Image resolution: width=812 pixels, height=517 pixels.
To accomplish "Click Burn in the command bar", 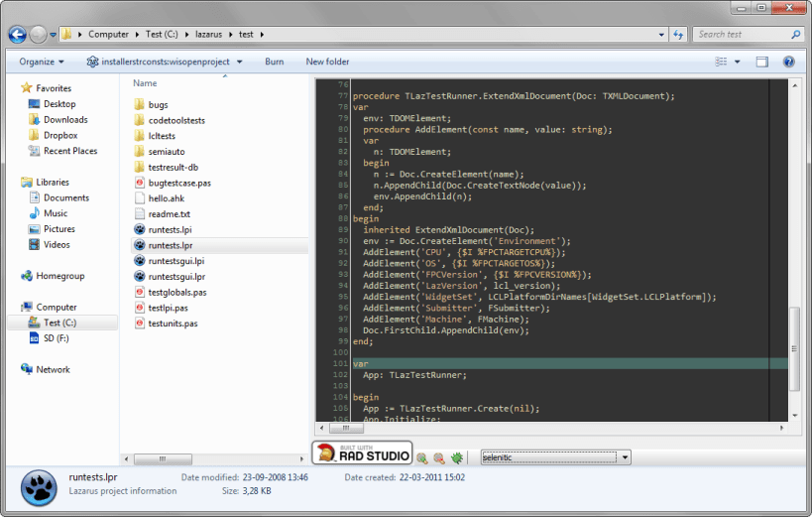I will (x=274, y=62).
